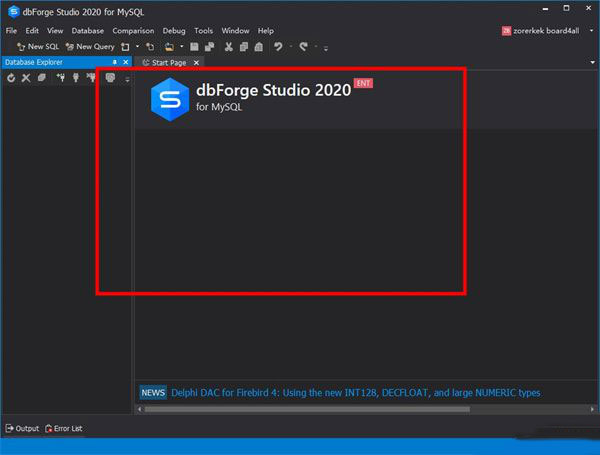Click Delete X icon in Database Explorer
600x455 pixels.
click(x=26, y=78)
